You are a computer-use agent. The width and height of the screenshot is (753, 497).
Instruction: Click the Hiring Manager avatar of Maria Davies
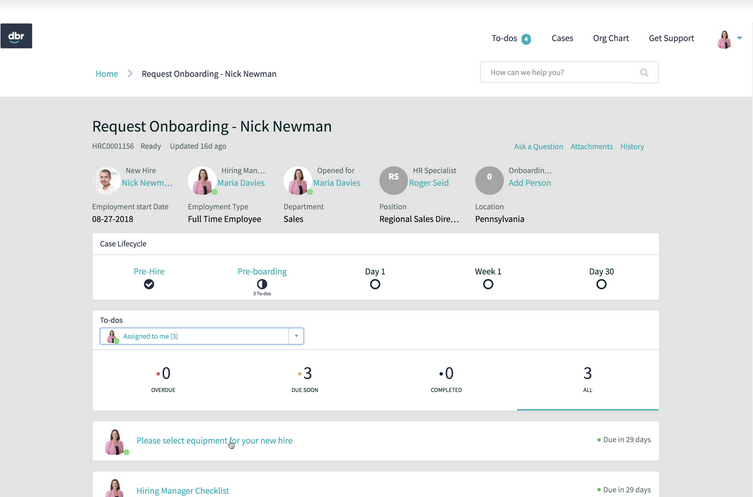coord(202,181)
